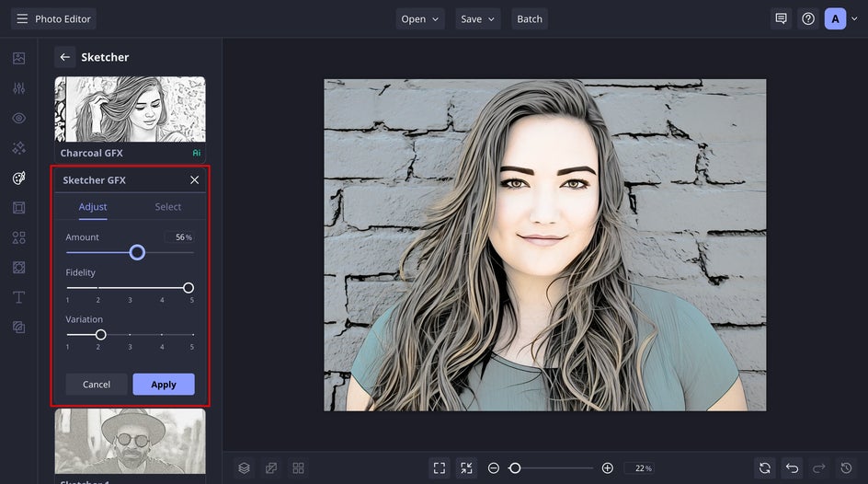868x484 pixels.
Task: Open the Graphics shapes icon
Action: [x=18, y=237]
